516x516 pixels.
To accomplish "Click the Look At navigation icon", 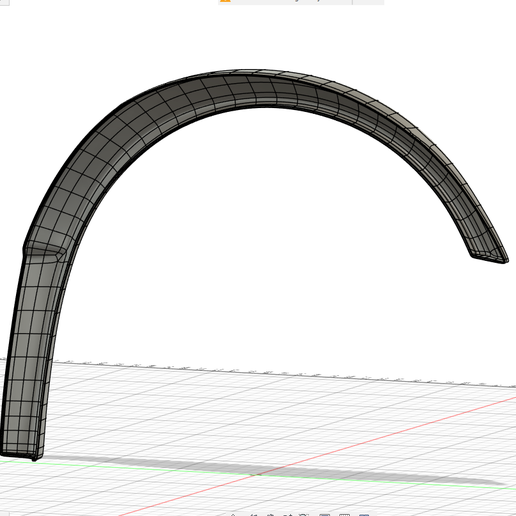I will point(254,515).
